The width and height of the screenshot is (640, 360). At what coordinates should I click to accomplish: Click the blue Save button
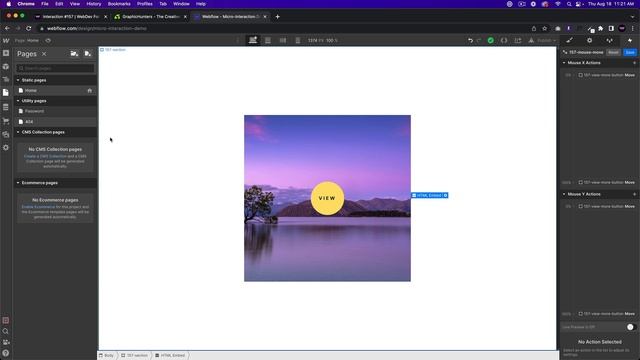[x=630, y=52]
